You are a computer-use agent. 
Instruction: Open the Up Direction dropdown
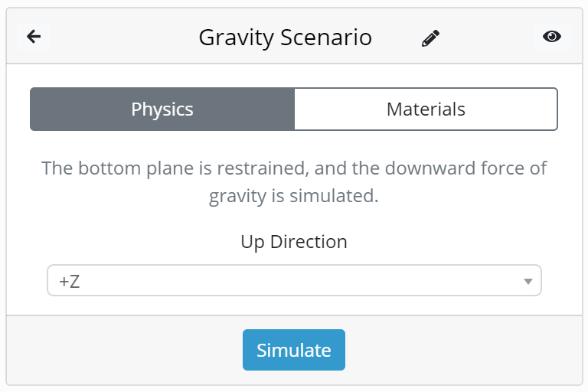coord(294,280)
